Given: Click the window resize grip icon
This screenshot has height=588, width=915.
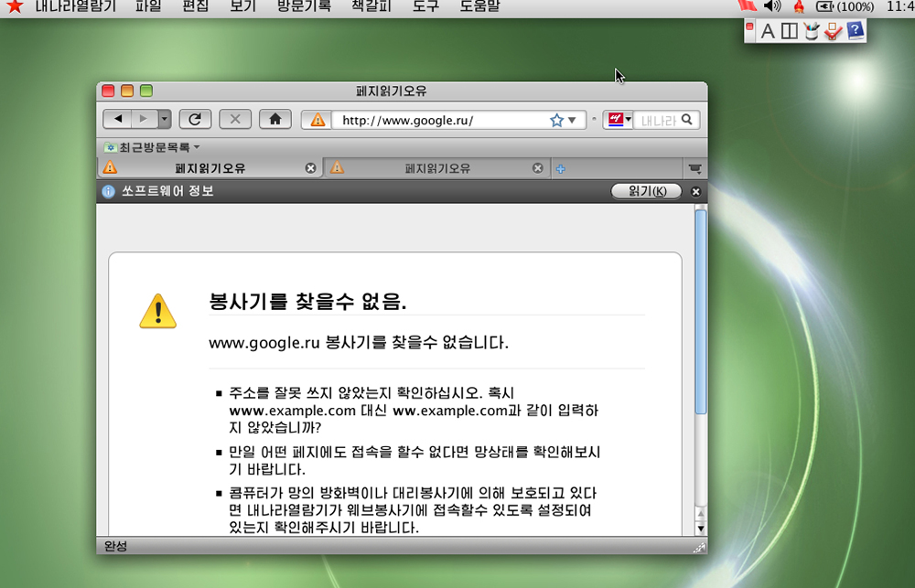Looking at the screenshot, I should coord(700,547).
